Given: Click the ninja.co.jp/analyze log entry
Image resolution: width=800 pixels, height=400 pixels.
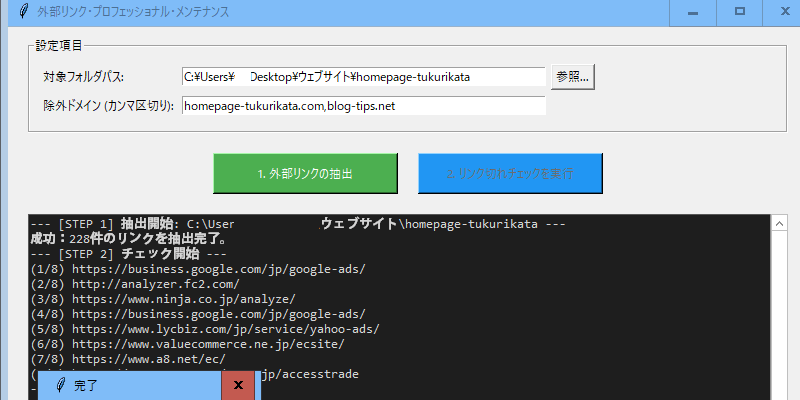Looking at the screenshot, I should (163, 299).
